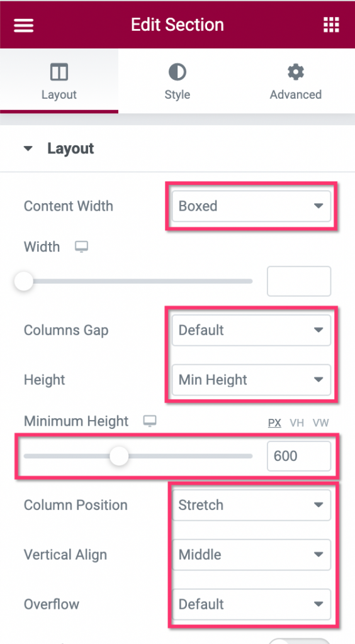The image size is (355, 644).
Task: Open the Height dropdown showing Min Height
Action: pyautogui.click(x=252, y=380)
